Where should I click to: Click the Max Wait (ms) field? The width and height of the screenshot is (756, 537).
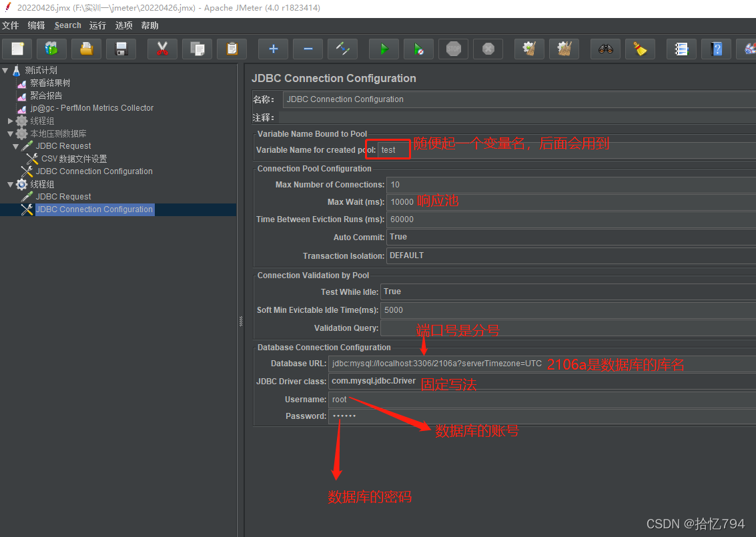pos(571,202)
